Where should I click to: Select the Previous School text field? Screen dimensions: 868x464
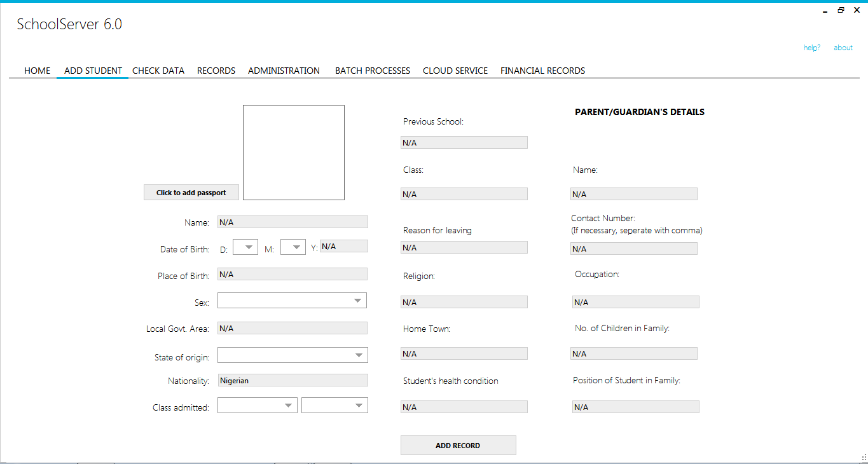tap(464, 142)
